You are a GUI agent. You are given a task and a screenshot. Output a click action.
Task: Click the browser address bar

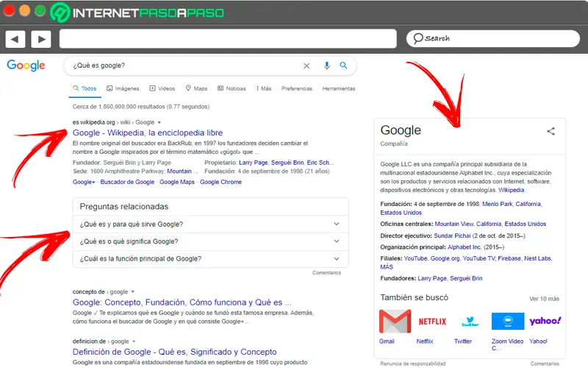(x=228, y=39)
